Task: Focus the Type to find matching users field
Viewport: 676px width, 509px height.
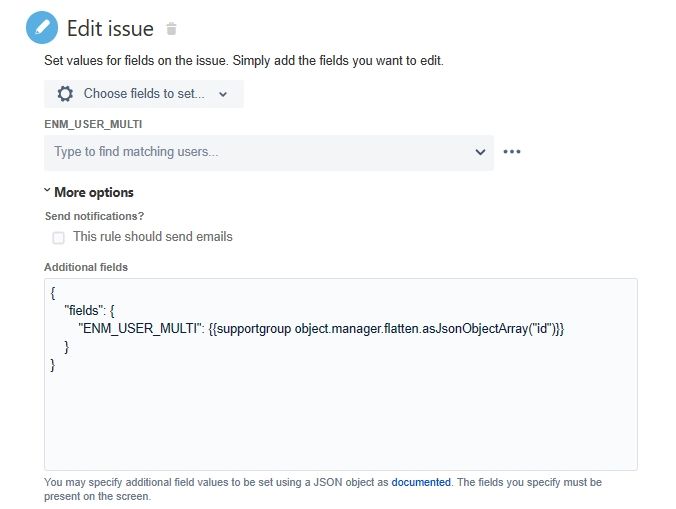Action: click(269, 153)
